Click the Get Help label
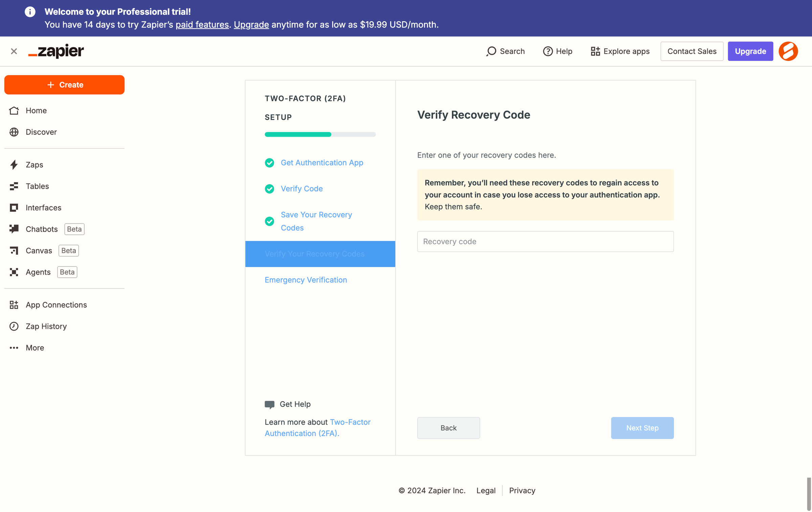The height and width of the screenshot is (512, 812). coord(295,404)
